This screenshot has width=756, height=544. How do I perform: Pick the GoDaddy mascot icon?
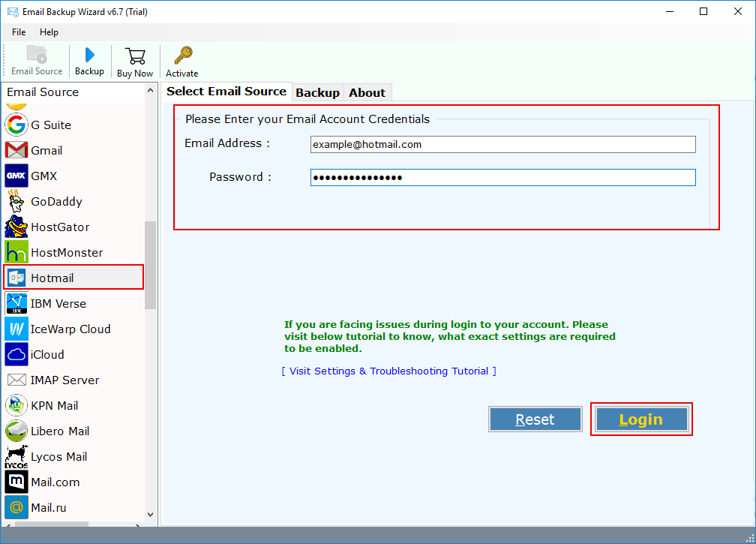pos(16,201)
